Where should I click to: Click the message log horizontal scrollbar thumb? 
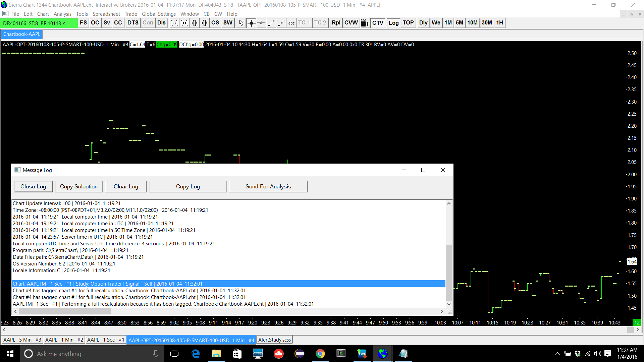click(65, 311)
